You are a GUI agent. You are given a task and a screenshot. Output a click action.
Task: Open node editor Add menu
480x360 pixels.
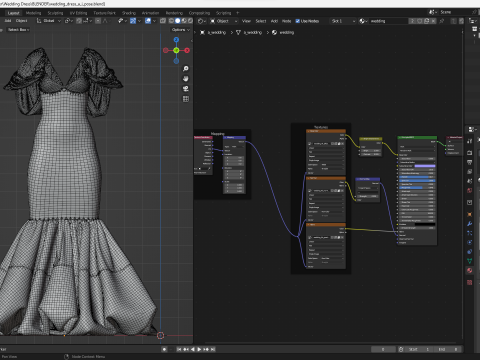click(274, 21)
